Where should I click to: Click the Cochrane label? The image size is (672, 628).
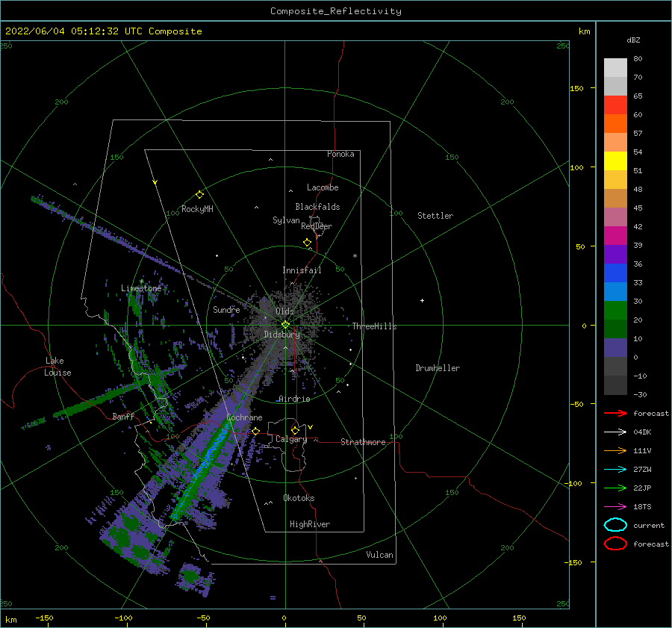tap(244, 417)
